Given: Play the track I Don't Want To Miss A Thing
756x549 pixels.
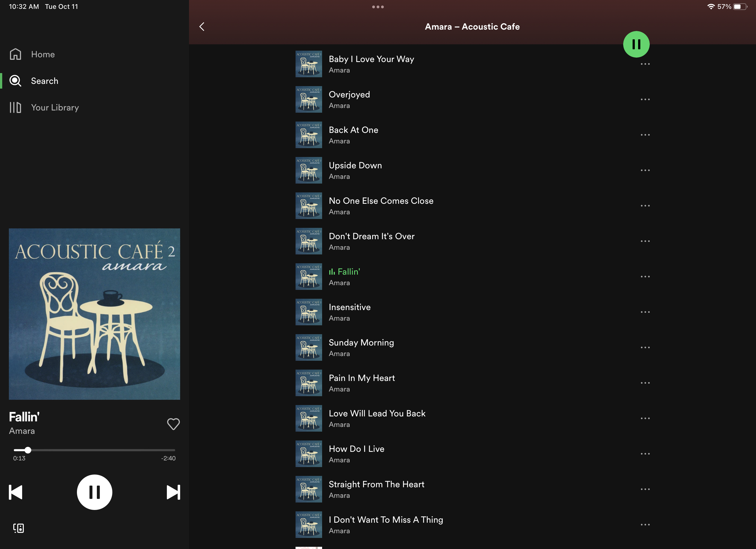Looking at the screenshot, I should coord(472,525).
